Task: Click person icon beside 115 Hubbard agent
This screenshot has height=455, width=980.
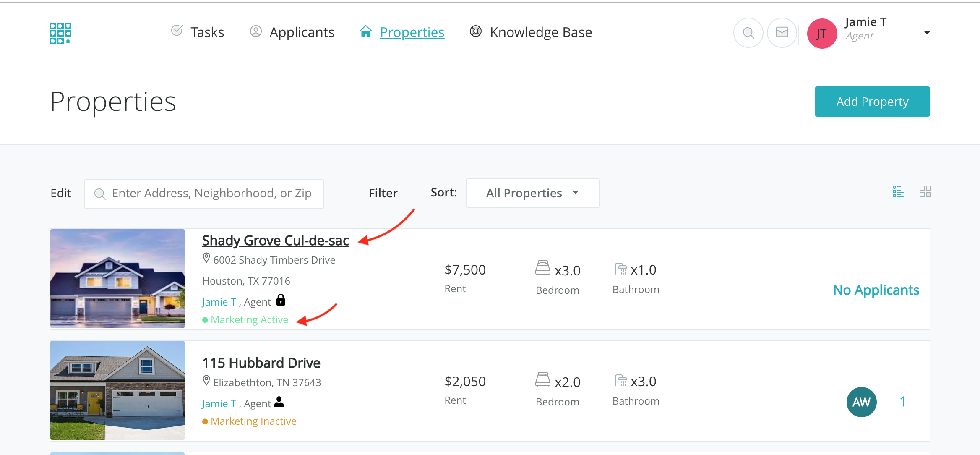Action: [x=279, y=402]
